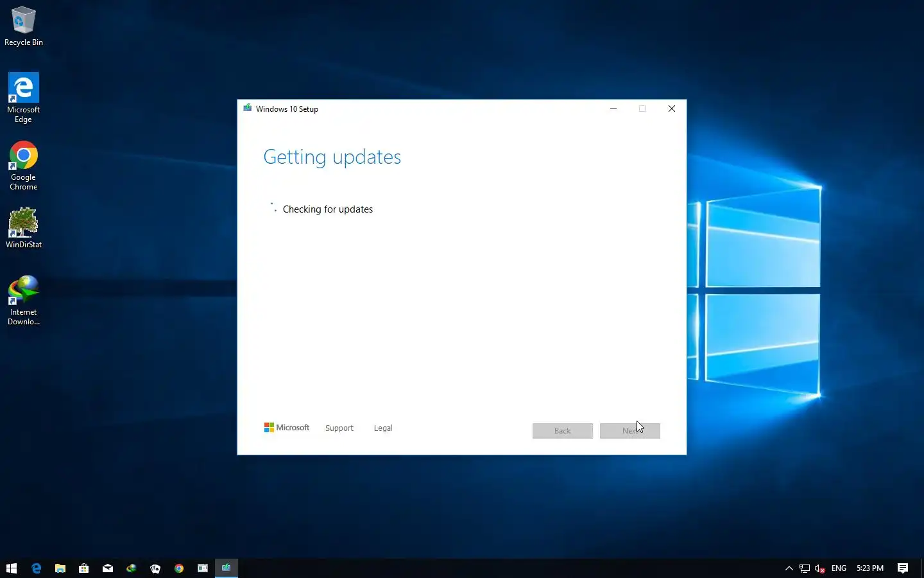Click the disabled Next button

point(630,431)
